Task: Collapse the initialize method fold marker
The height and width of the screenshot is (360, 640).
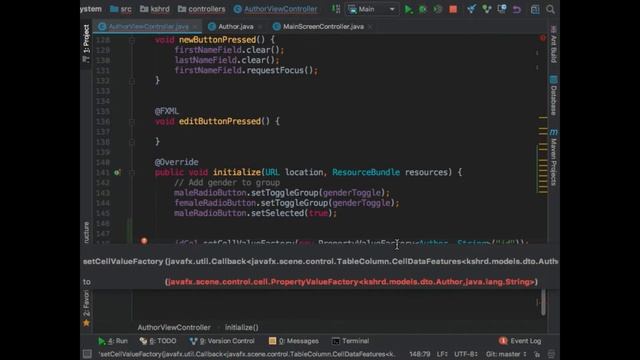Action: coord(132,173)
